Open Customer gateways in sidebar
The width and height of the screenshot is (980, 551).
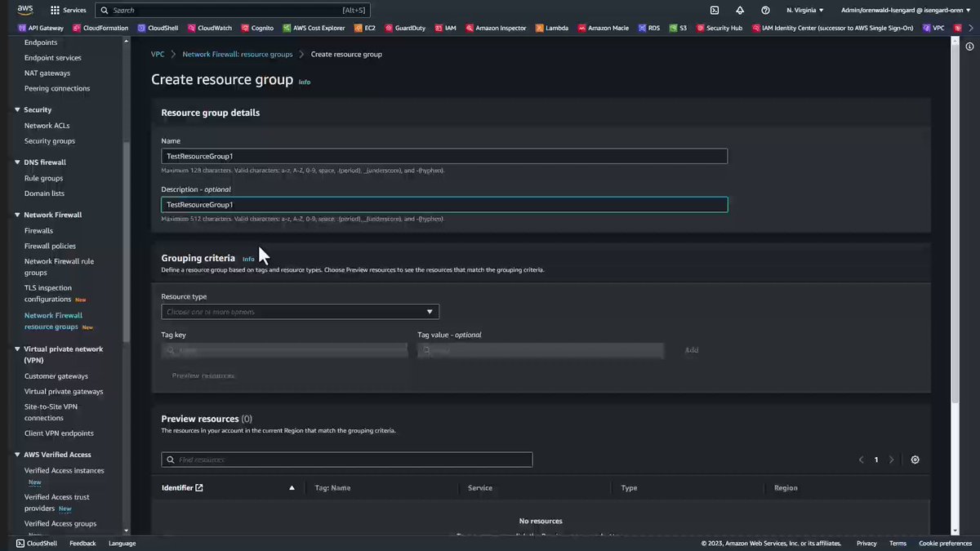[56, 376]
